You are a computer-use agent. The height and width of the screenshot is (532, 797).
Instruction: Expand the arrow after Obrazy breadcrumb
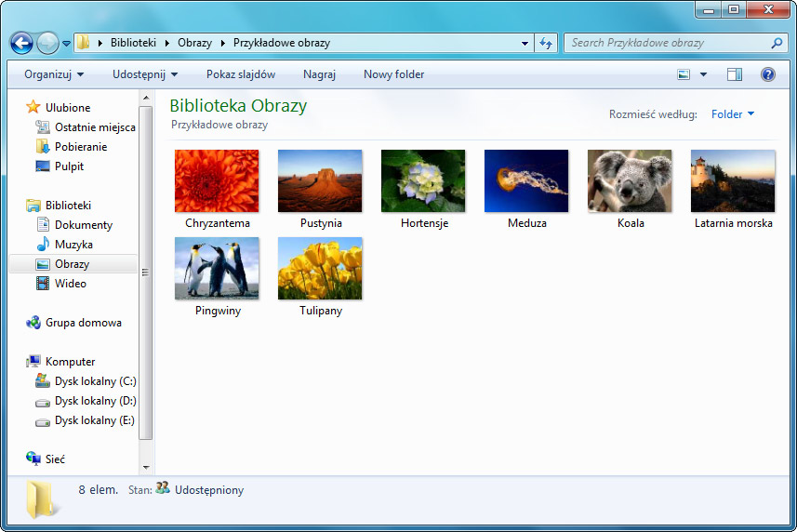222,43
